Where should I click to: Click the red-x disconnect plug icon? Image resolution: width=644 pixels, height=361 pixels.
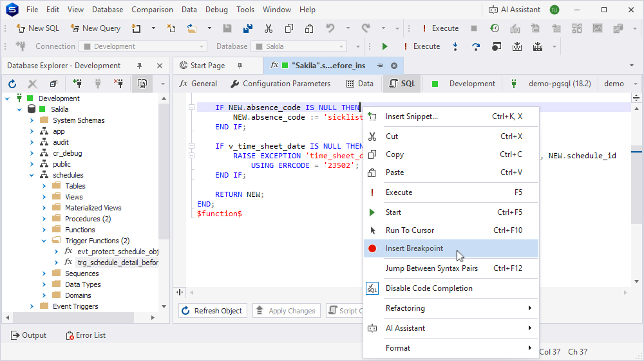point(118,84)
